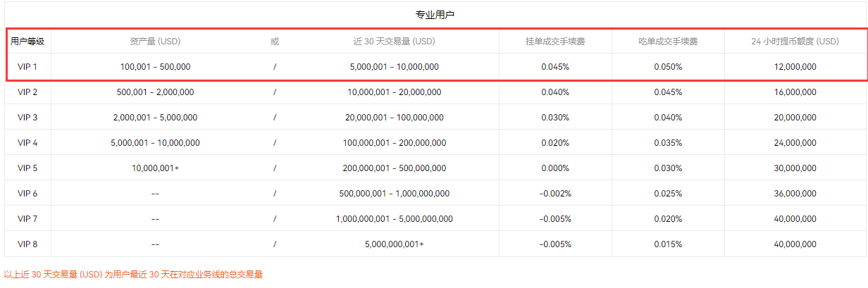The image size is (868, 288).
Task: Select the VIP 1 level cell
Action: click(x=27, y=67)
